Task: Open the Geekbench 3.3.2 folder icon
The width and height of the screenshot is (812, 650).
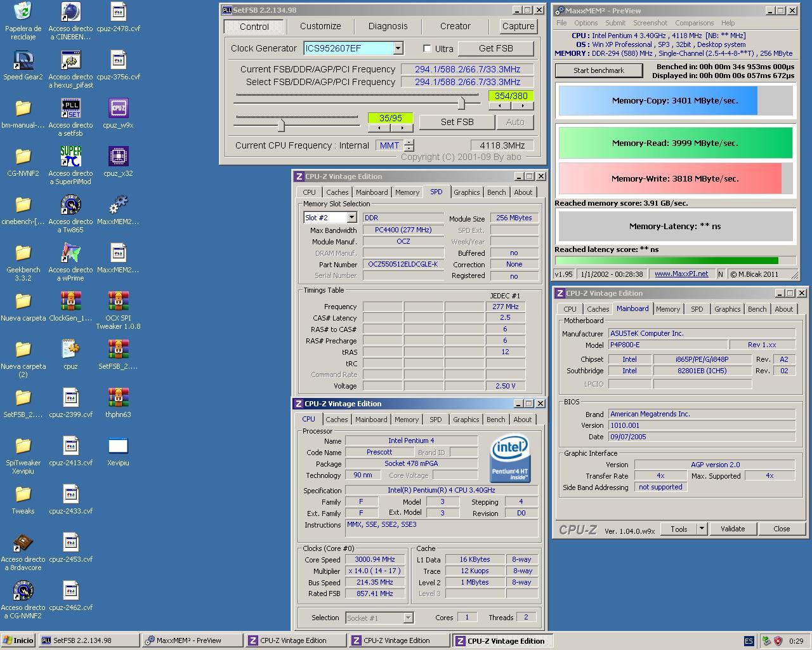Action: pyautogui.click(x=23, y=253)
